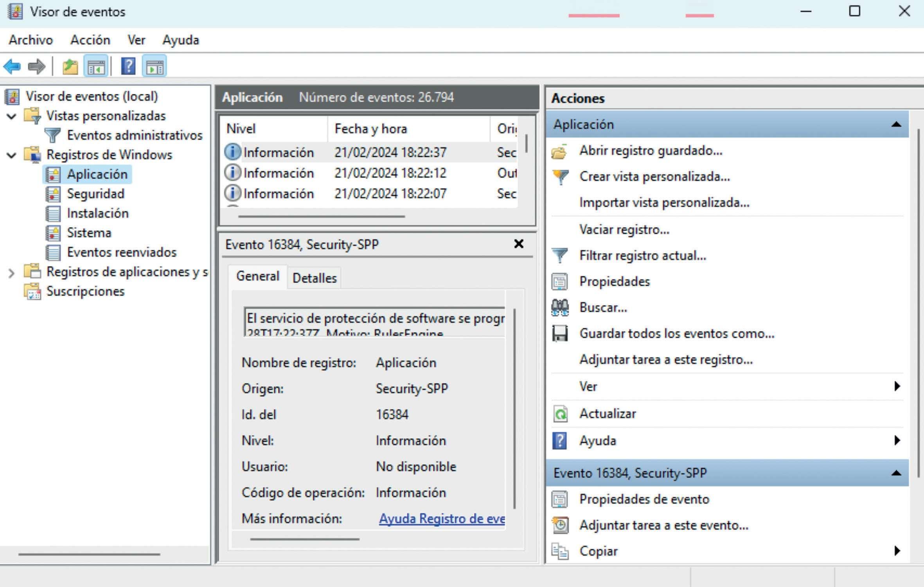This screenshot has width=924, height=587.
Task: Click the up-one-level folder toolbar icon
Action: pyautogui.click(x=70, y=66)
